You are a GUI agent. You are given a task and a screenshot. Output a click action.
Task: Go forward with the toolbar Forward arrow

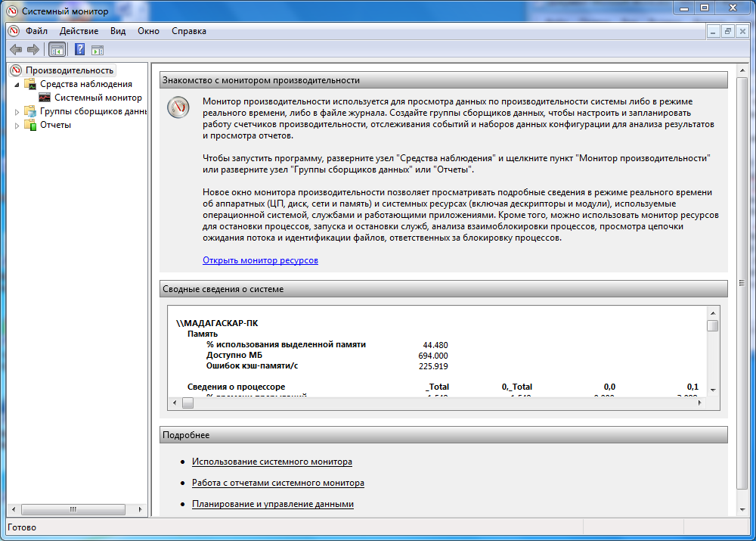[x=33, y=49]
